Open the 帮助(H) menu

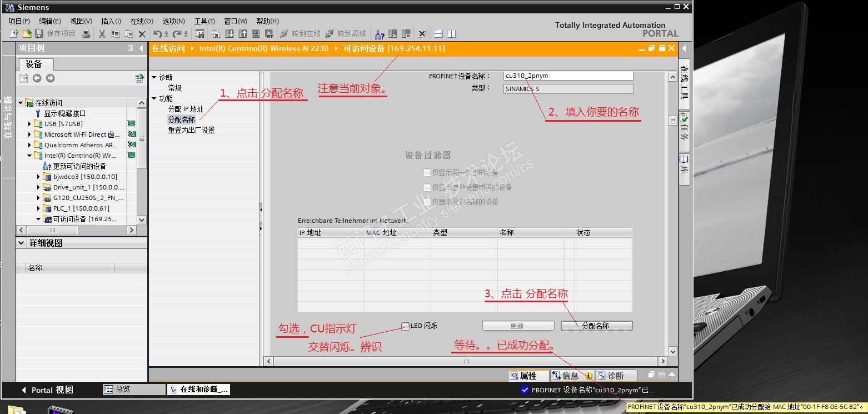pos(268,21)
